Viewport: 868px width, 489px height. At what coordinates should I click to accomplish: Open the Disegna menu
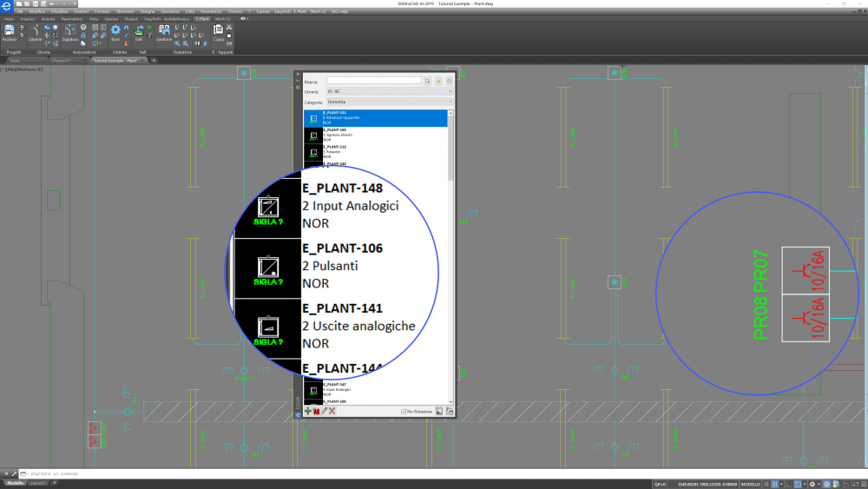[x=148, y=11]
